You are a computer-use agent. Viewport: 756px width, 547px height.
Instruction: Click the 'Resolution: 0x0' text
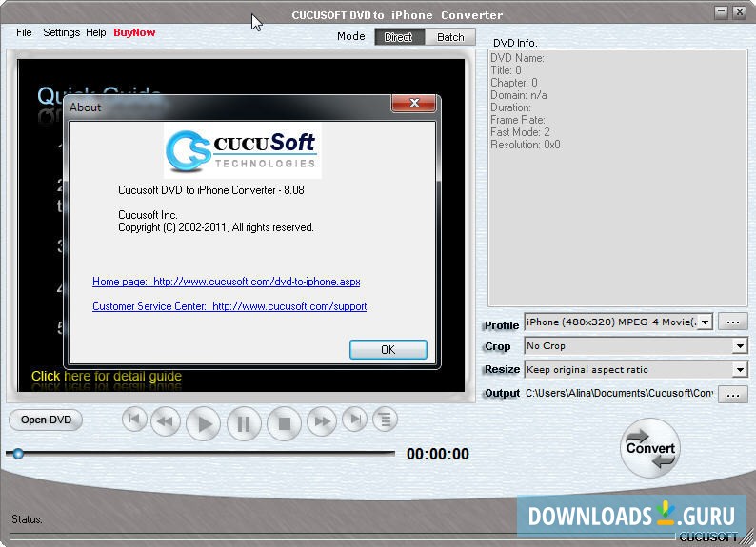[526, 145]
